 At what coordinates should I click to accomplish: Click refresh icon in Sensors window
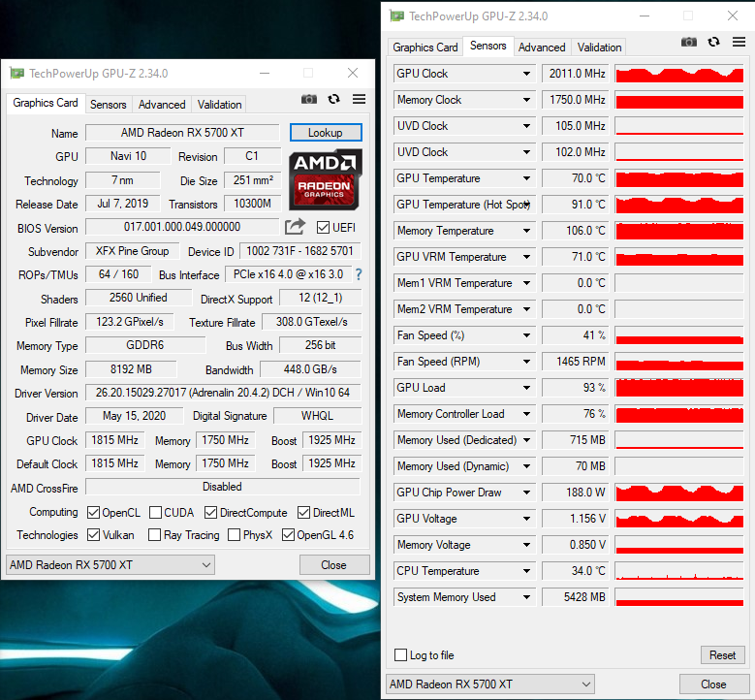[713, 42]
